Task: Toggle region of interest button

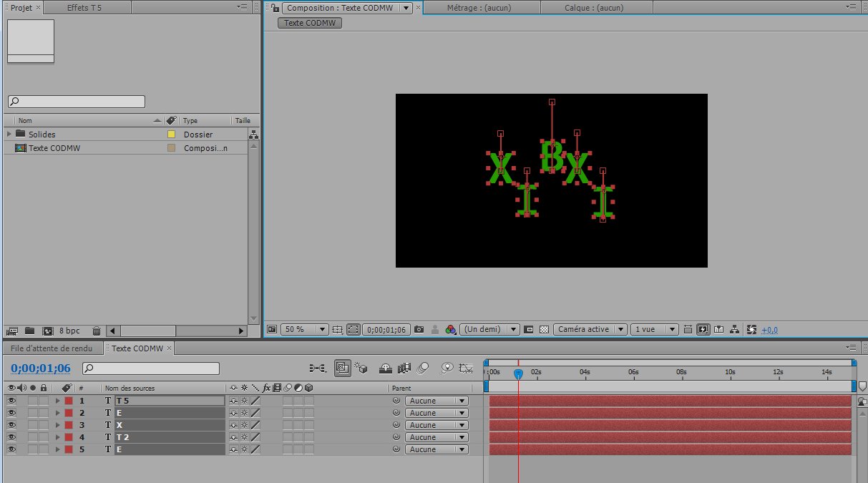Action: coord(529,329)
